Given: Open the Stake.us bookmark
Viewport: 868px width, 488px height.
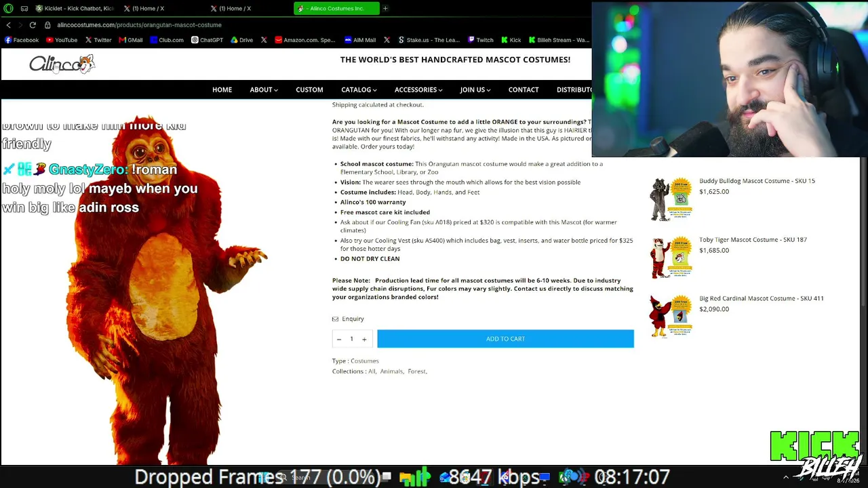Looking at the screenshot, I should point(429,40).
